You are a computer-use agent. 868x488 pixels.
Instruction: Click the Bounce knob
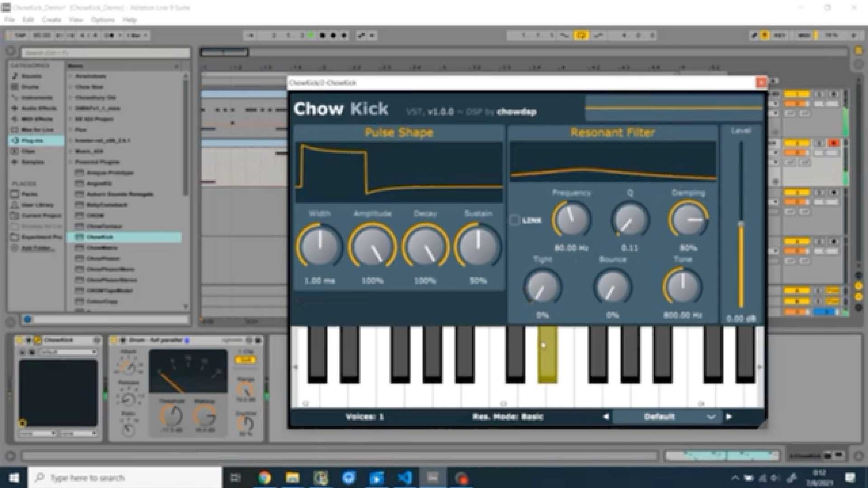click(x=613, y=286)
